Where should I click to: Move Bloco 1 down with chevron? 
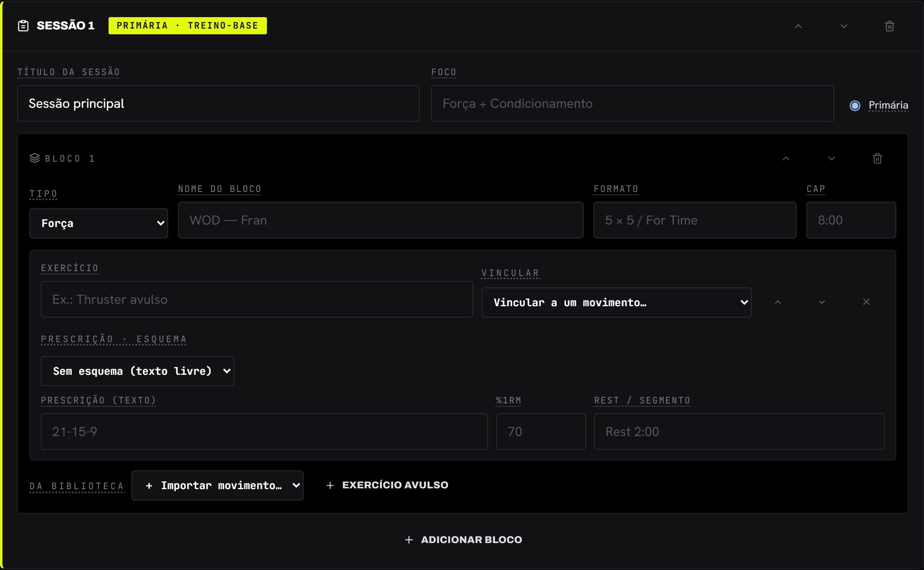(x=832, y=158)
